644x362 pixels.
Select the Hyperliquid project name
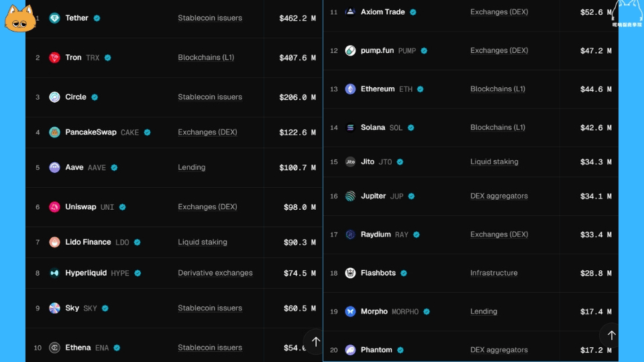[x=86, y=274]
